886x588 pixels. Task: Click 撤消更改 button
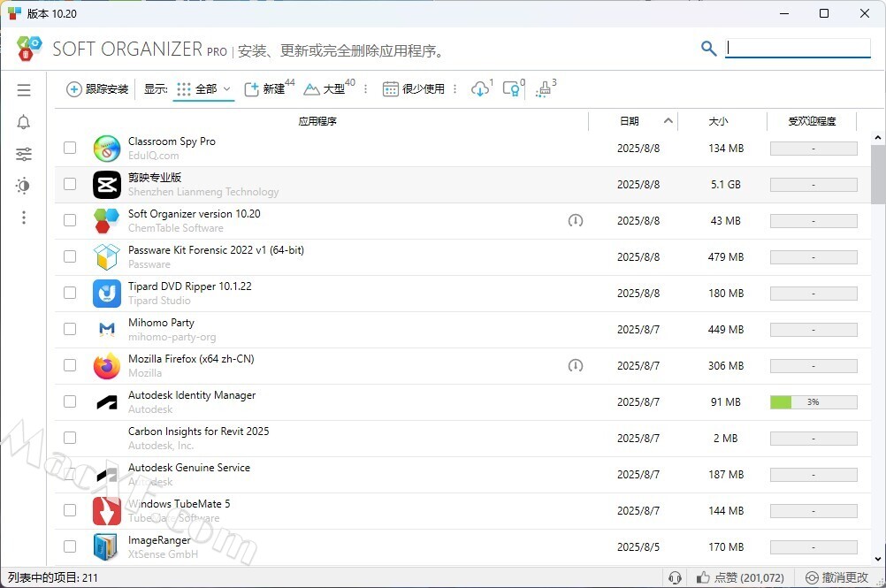[x=836, y=577]
